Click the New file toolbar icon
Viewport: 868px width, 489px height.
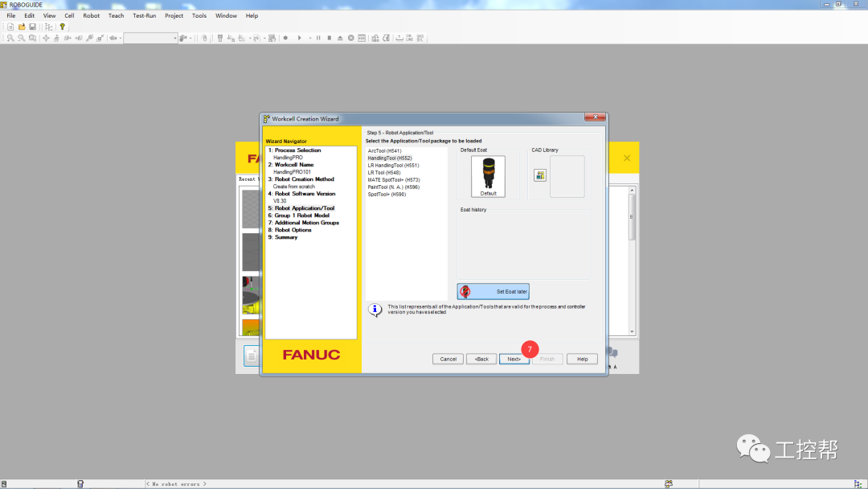(10, 27)
